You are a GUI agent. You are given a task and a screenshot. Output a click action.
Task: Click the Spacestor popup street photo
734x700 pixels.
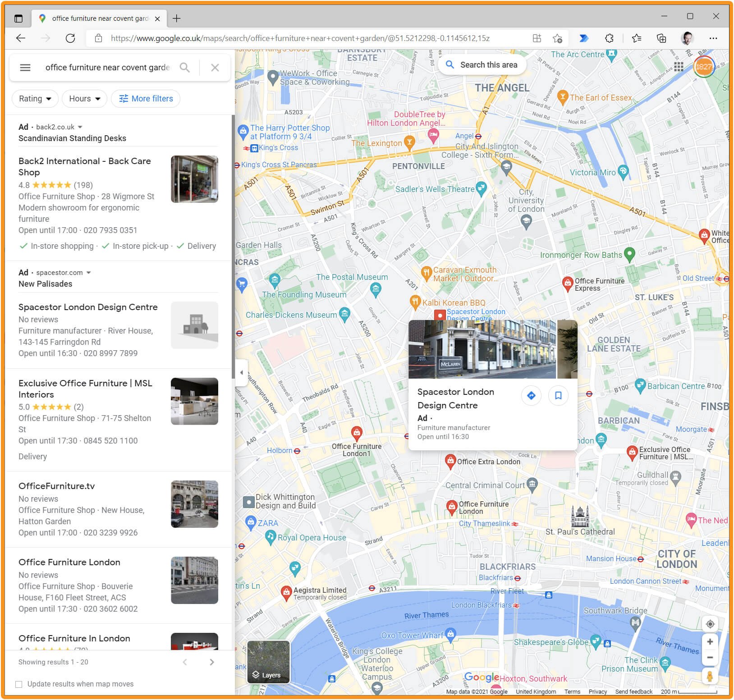(x=482, y=349)
